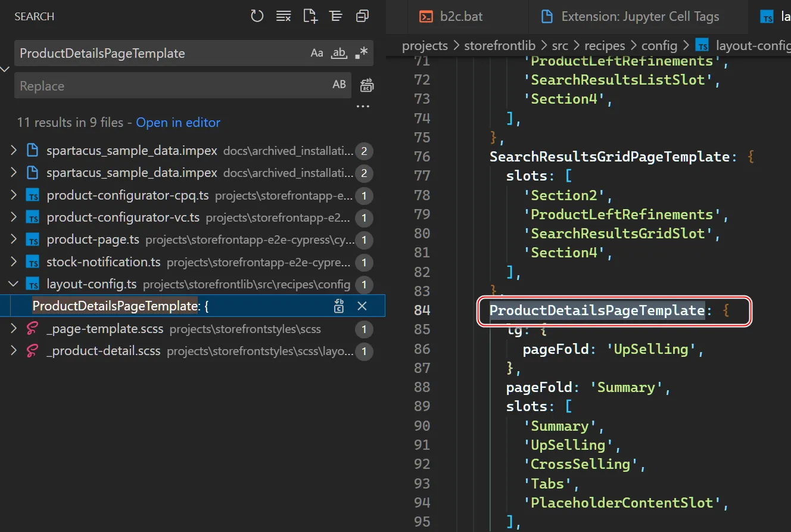Click Replace All icon
Screen dimensions: 791x532
(x=367, y=86)
